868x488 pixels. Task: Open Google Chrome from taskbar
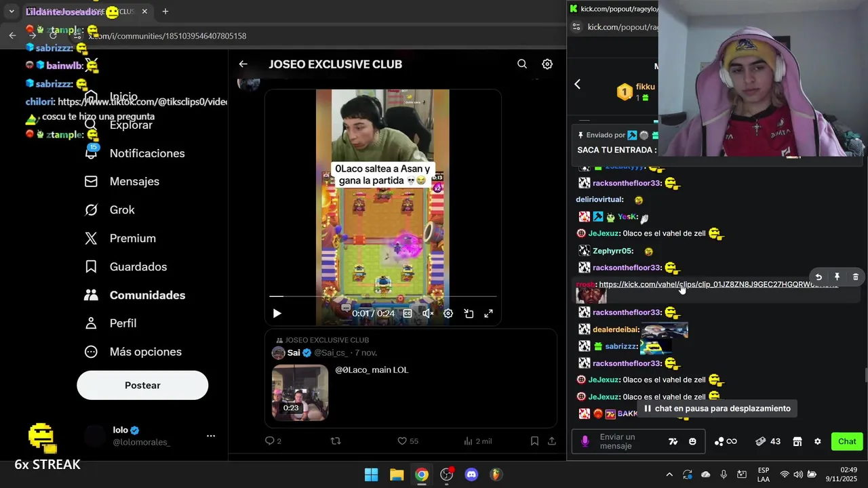422,474
